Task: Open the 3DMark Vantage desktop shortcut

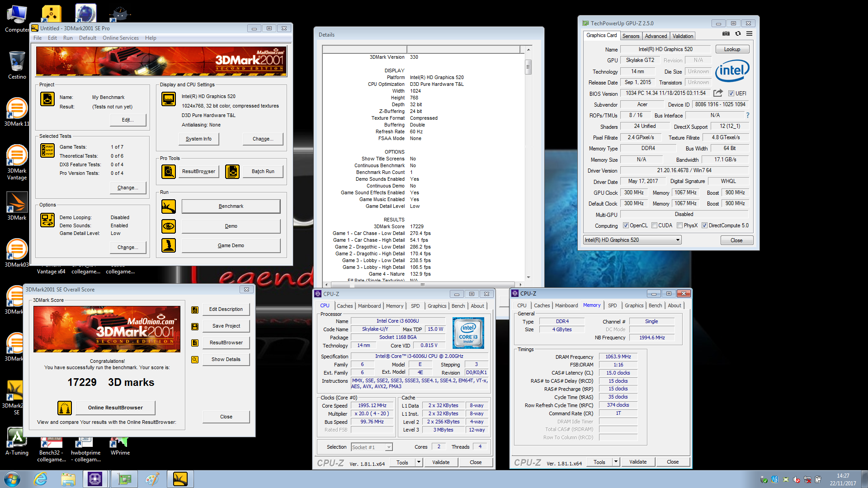Action: click(17, 163)
